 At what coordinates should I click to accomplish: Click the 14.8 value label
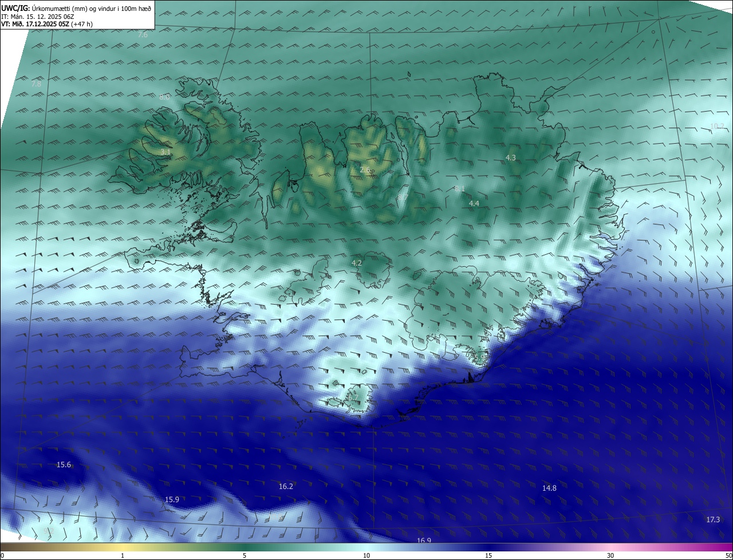point(549,488)
